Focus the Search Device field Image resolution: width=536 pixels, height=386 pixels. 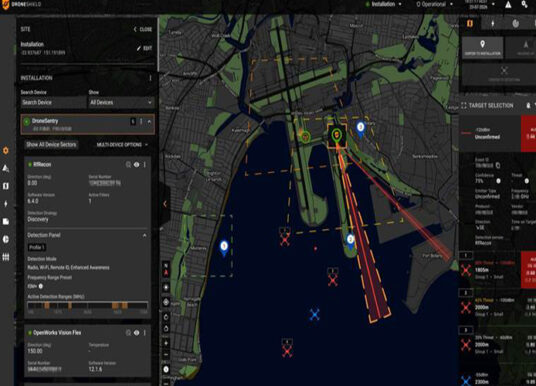53,102
